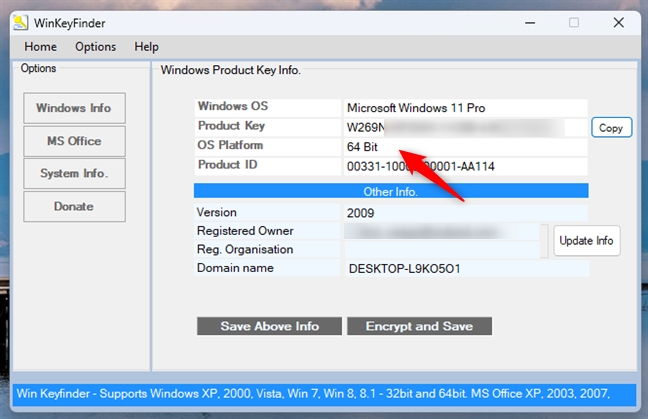Click the Donate button

click(x=74, y=207)
